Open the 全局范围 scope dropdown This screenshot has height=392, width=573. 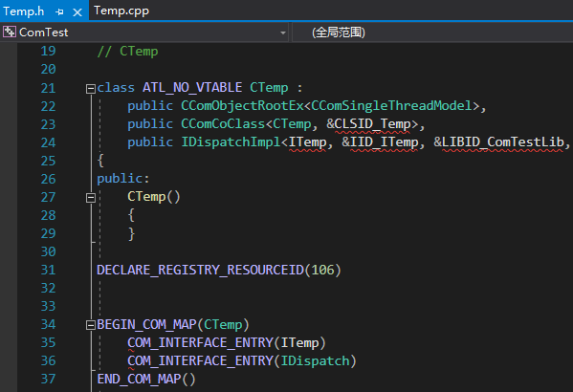click(x=432, y=33)
